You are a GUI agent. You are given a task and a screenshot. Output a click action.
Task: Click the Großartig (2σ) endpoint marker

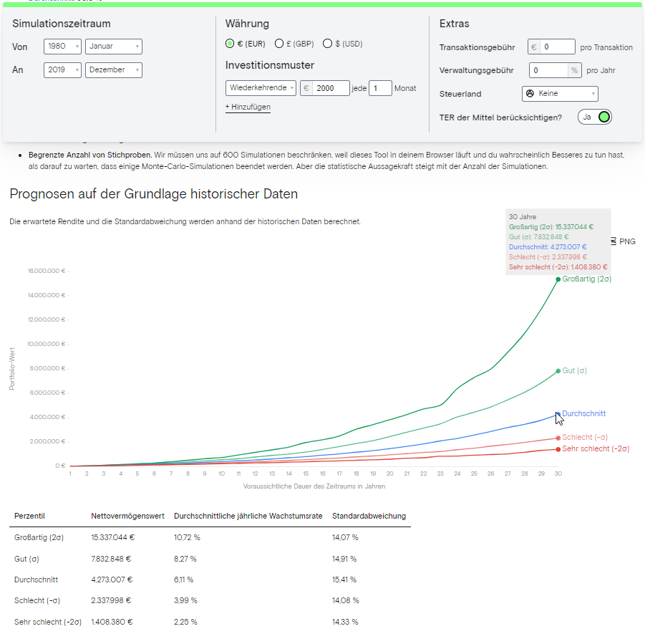pyautogui.click(x=558, y=279)
